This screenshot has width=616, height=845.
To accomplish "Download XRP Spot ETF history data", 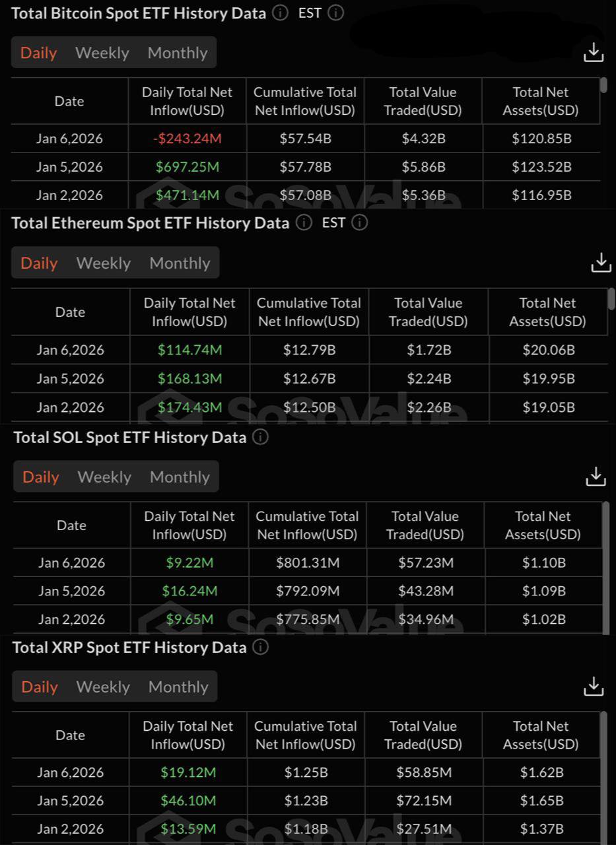I will tap(594, 687).
